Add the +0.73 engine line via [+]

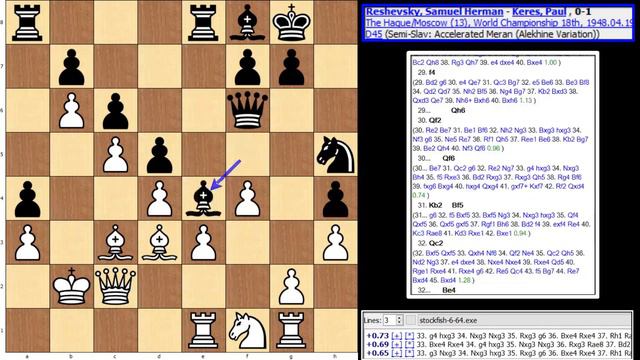click(397, 336)
